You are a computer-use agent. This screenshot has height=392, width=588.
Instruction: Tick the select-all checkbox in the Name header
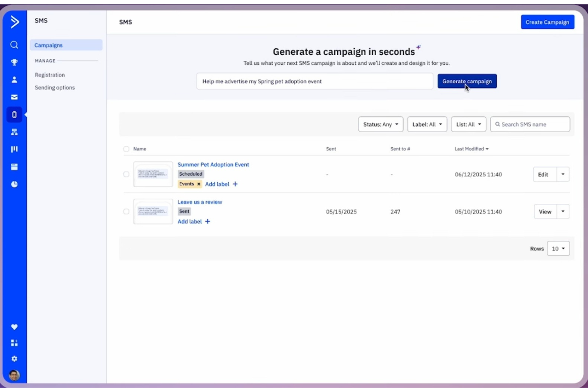pos(126,149)
